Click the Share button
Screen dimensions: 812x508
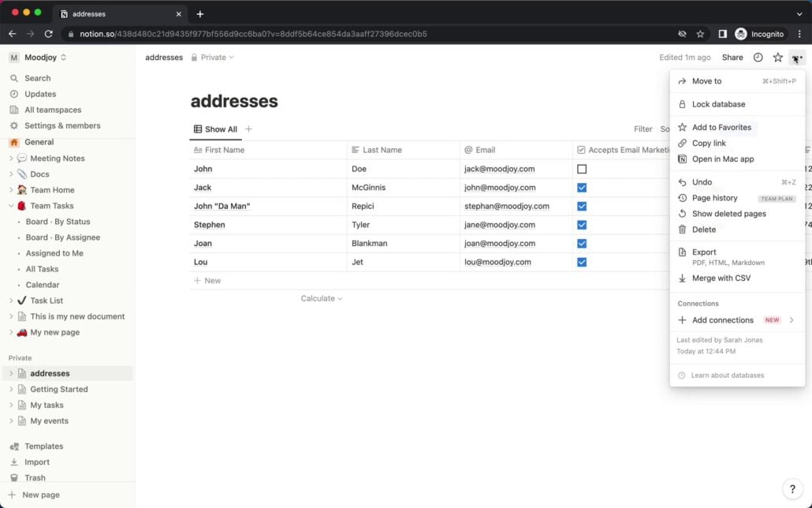click(x=732, y=58)
